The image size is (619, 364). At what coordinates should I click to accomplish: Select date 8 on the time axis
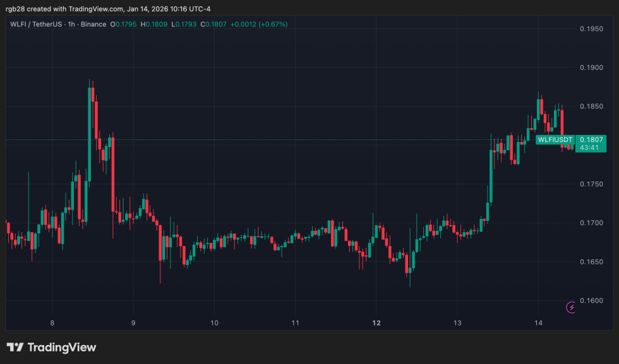point(52,323)
